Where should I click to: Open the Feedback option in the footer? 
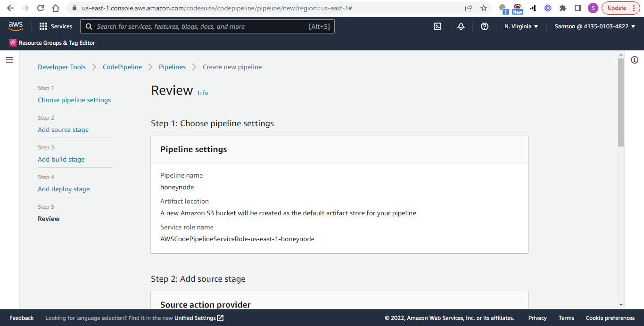(x=21, y=318)
